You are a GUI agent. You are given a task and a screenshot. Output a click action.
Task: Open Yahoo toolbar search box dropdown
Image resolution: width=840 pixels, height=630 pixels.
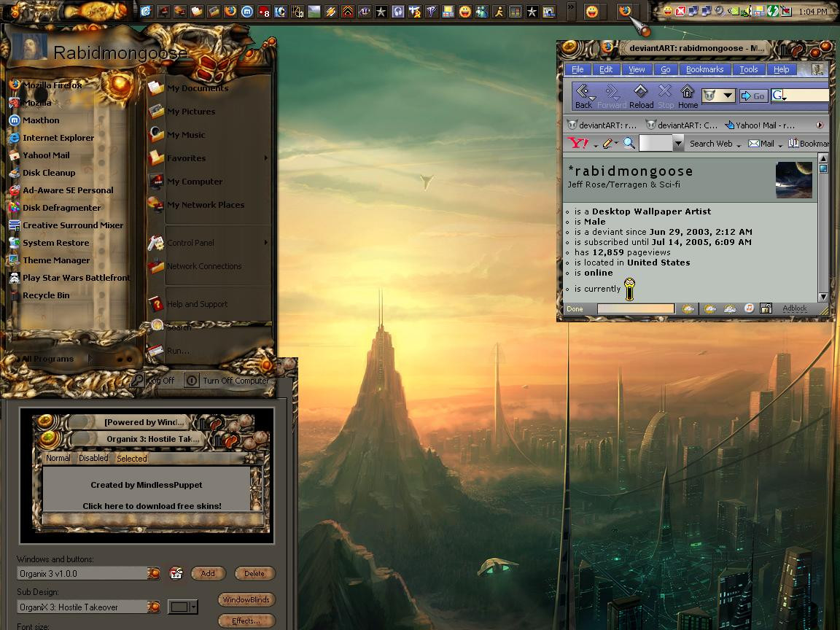pyautogui.click(x=678, y=143)
